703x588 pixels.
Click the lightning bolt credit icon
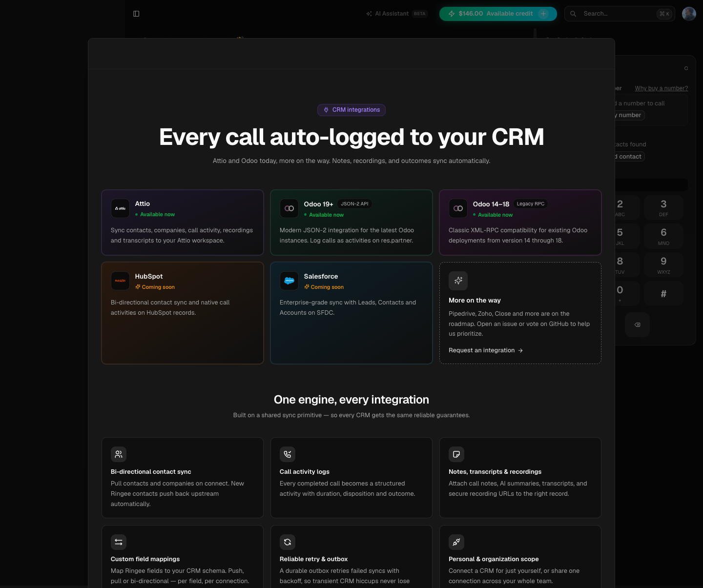coord(452,14)
